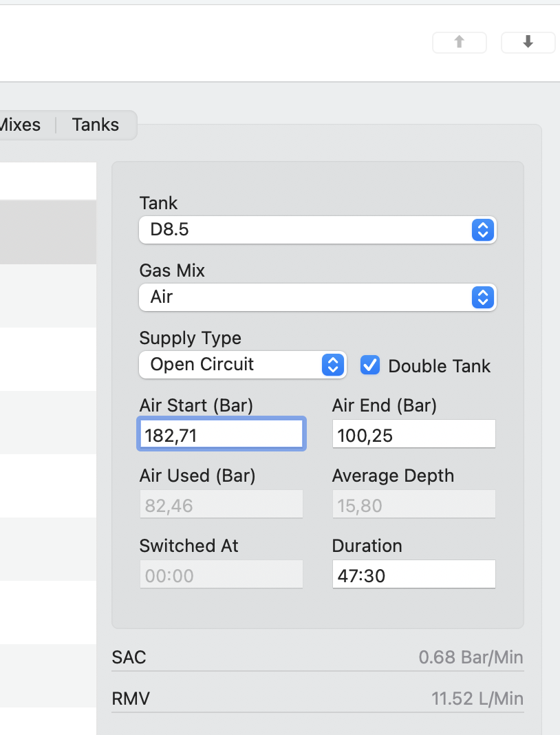Click the SAC value 0.68 Bar/Min

click(x=471, y=657)
